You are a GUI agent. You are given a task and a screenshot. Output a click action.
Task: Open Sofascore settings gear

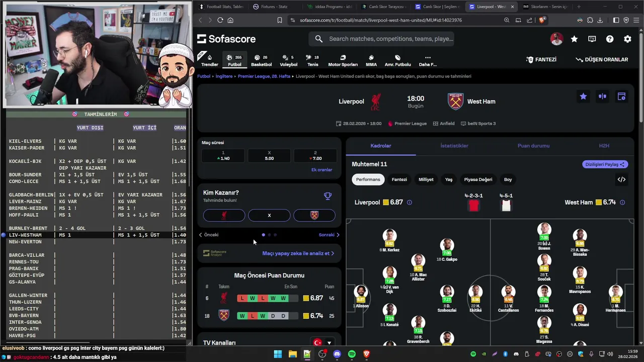(627, 39)
